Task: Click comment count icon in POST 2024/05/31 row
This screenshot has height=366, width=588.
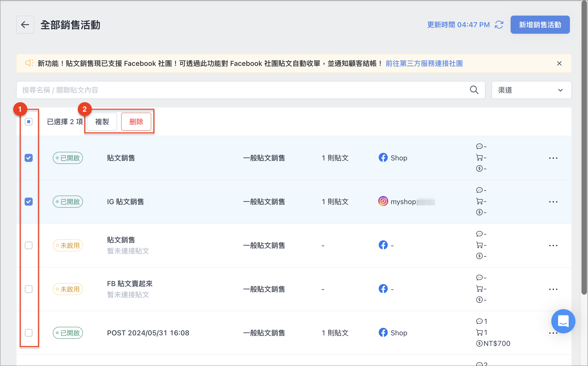Action: point(479,321)
